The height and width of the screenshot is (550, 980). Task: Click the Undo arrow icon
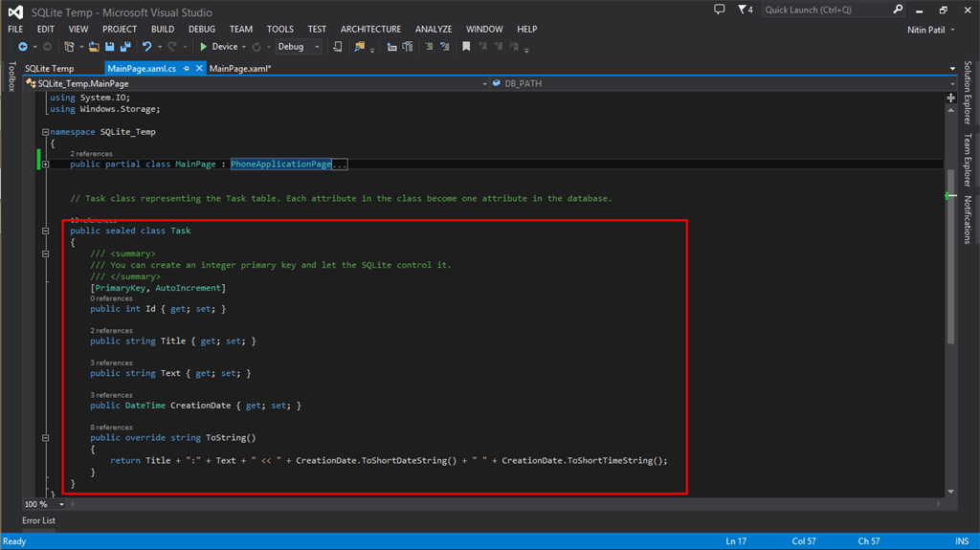point(146,47)
